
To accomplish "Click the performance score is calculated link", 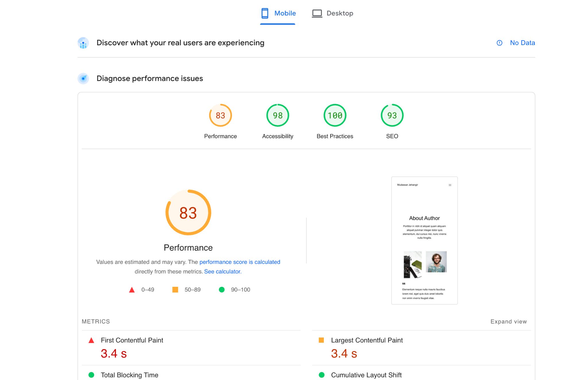I will [240, 262].
